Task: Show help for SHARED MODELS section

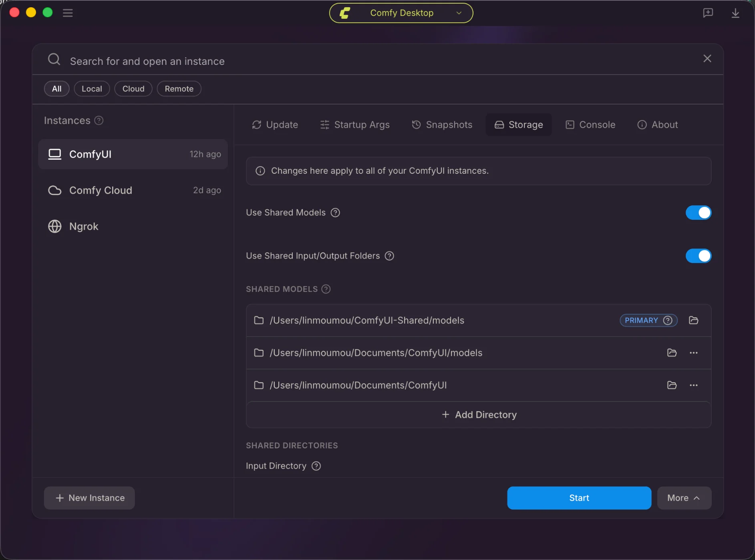Action: click(326, 289)
